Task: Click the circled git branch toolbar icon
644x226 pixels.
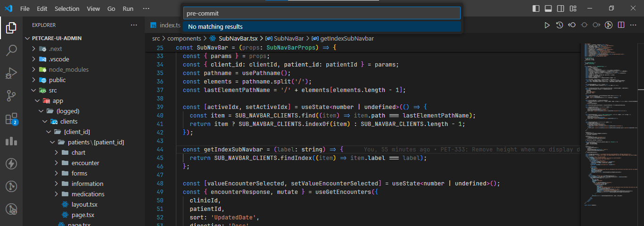Action: tap(609, 25)
